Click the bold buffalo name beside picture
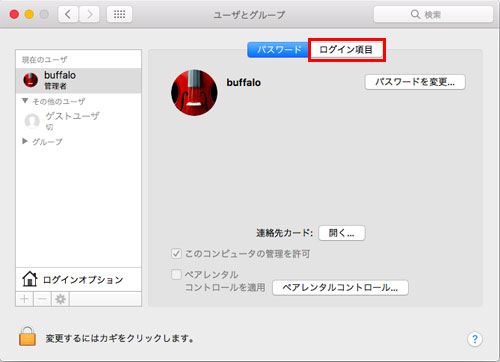 pyautogui.click(x=244, y=82)
